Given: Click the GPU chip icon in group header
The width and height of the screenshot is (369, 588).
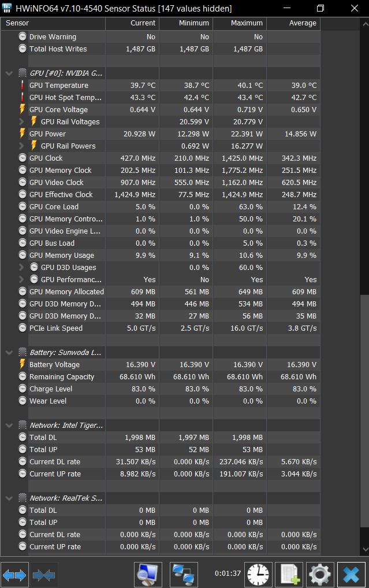Looking at the screenshot, I should click(23, 73).
